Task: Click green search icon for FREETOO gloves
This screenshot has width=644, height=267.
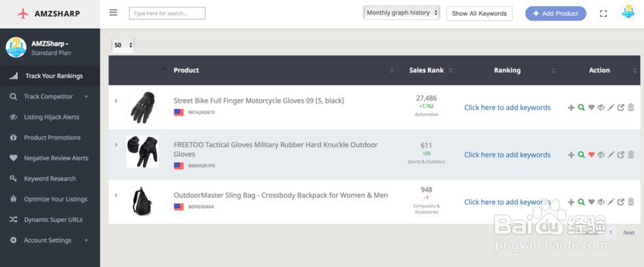Action: (x=581, y=154)
